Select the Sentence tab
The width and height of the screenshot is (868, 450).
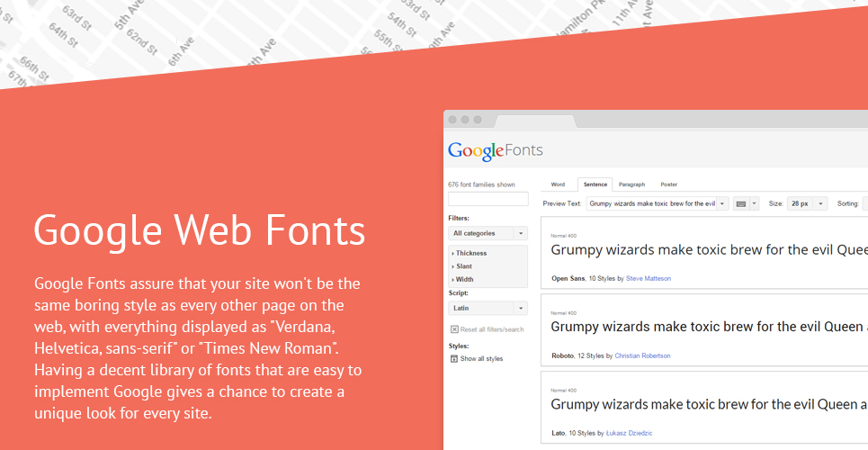click(595, 184)
